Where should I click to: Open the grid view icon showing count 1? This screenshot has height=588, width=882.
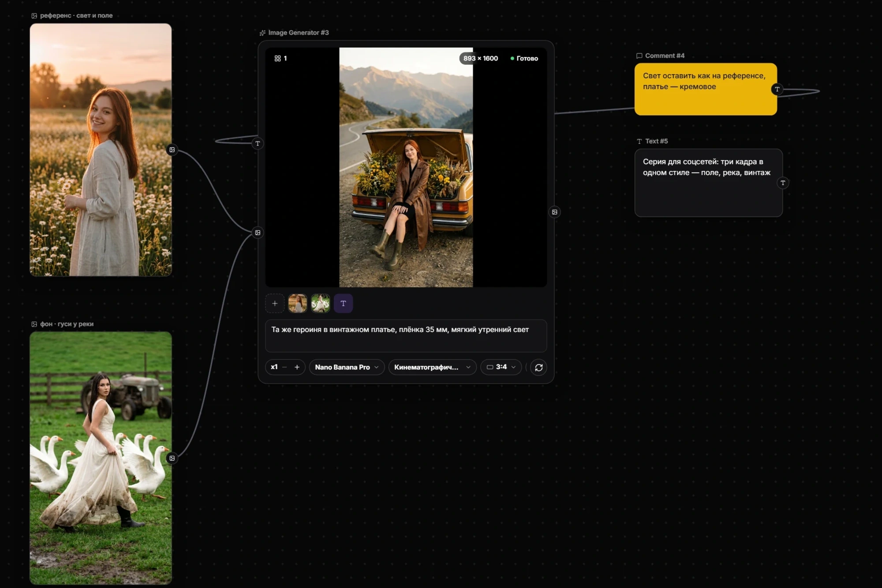[278, 58]
